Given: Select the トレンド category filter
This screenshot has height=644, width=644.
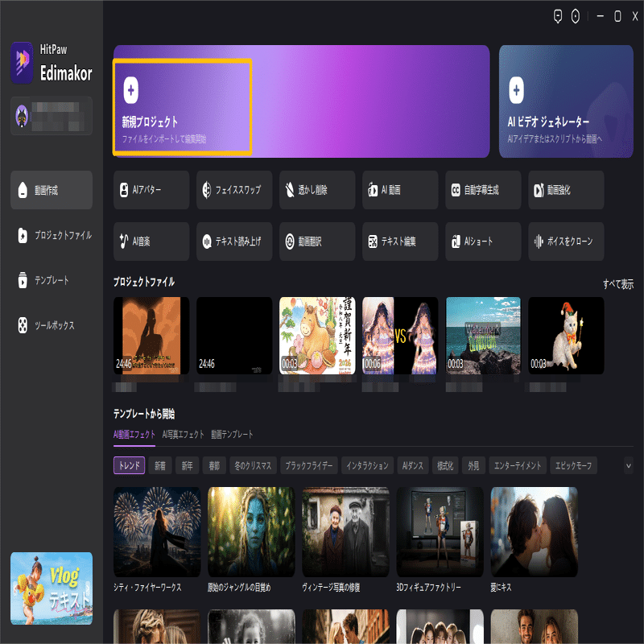Looking at the screenshot, I should click(x=129, y=465).
